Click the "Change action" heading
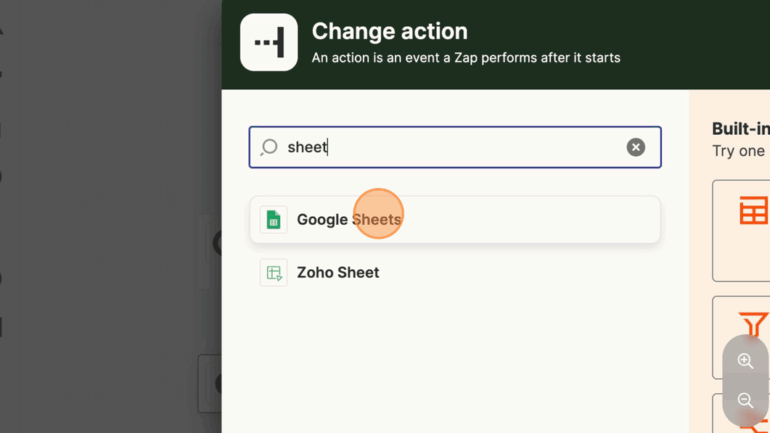 (389, 32)
